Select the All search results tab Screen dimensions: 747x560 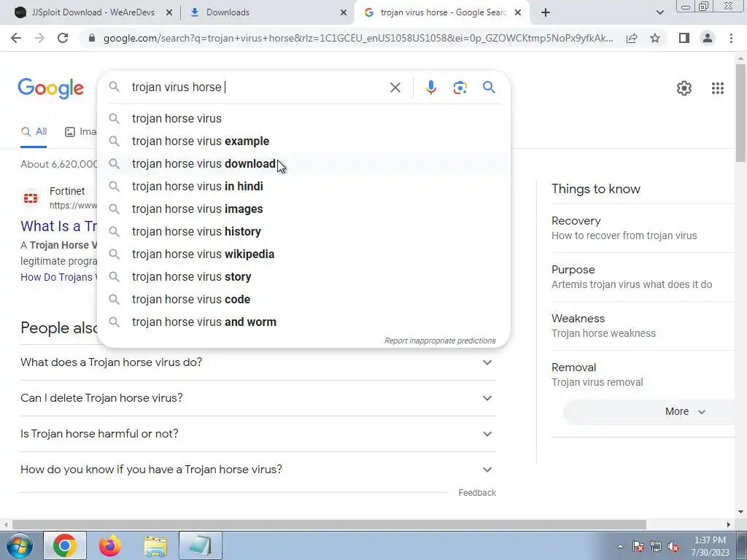pyautogui.click(x=34, y=132)
